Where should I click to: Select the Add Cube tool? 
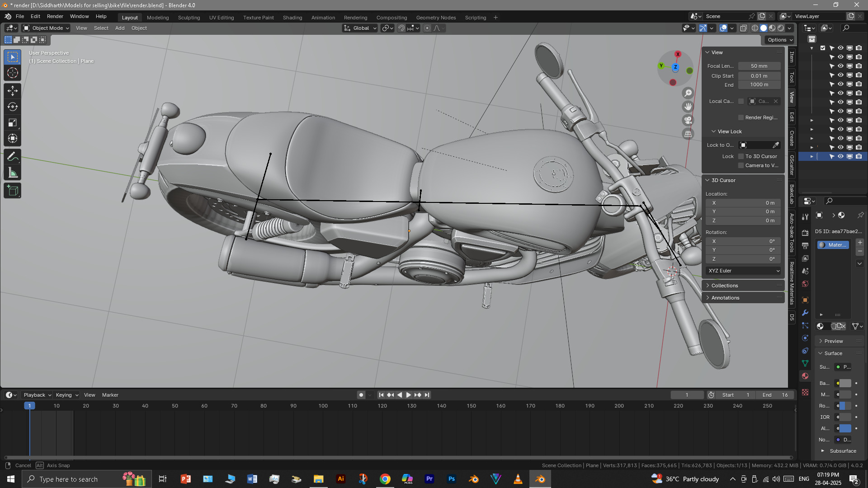click(x=13, y=191)
